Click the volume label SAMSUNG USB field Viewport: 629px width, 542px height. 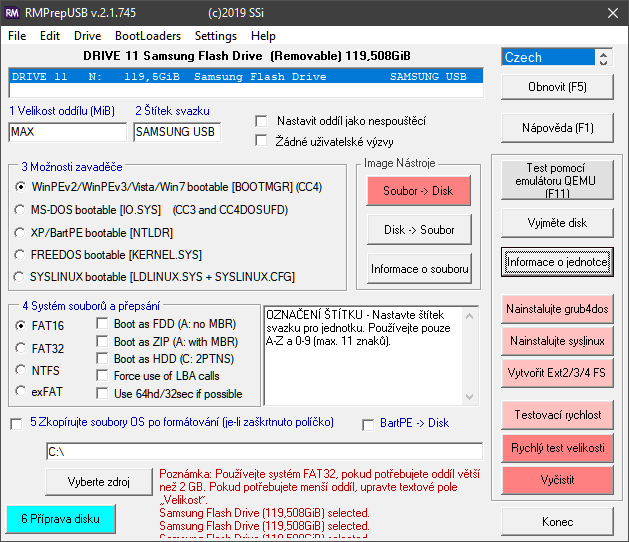(x=177, y=132)
